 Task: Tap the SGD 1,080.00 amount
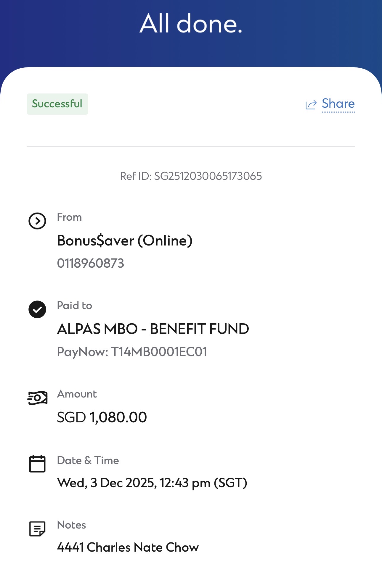tap(102, 417)
